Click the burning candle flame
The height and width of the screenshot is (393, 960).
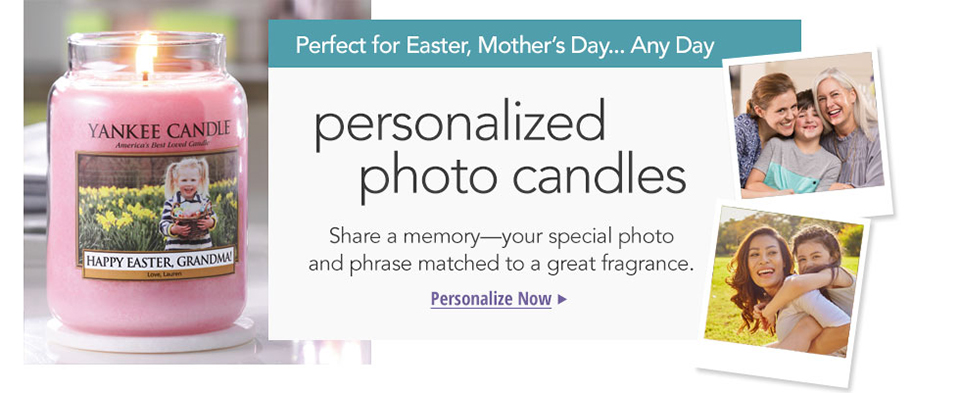click(x=146, y=53)
